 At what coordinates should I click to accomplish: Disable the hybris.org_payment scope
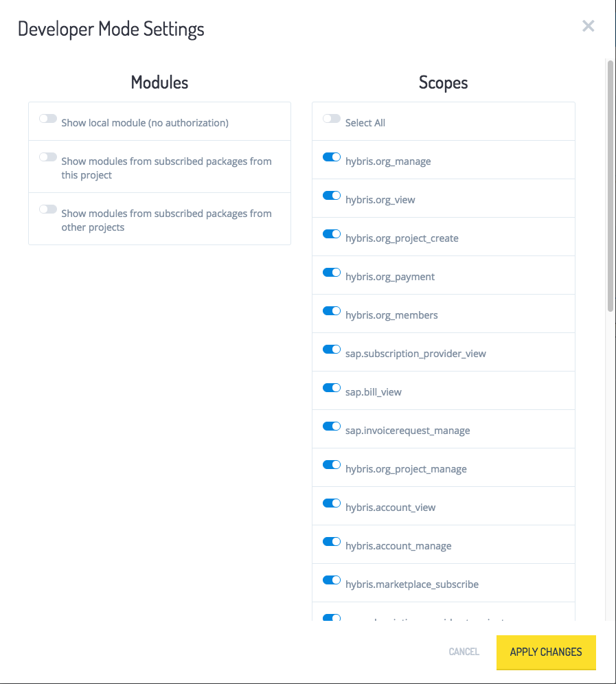point(331,272)
